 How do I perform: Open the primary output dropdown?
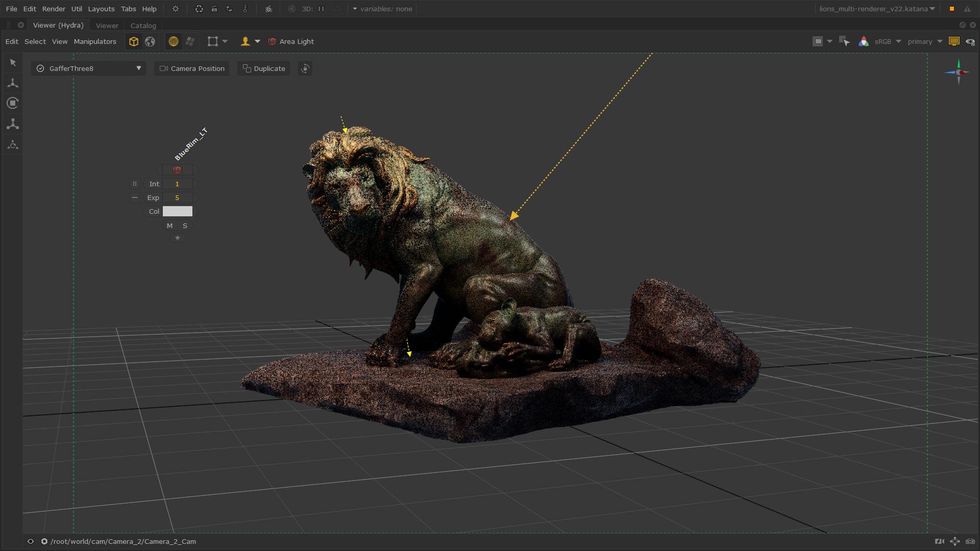click(x=924, y=41)
